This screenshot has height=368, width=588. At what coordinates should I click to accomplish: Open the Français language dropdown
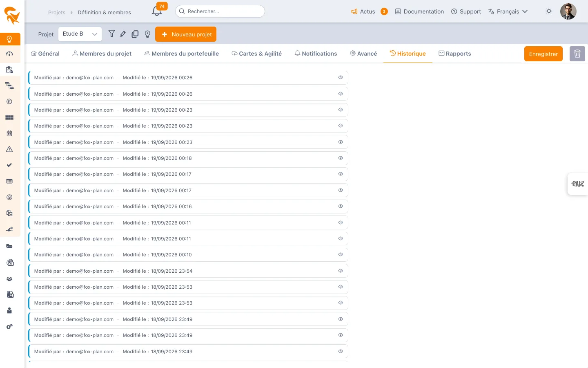pos(508,11)
